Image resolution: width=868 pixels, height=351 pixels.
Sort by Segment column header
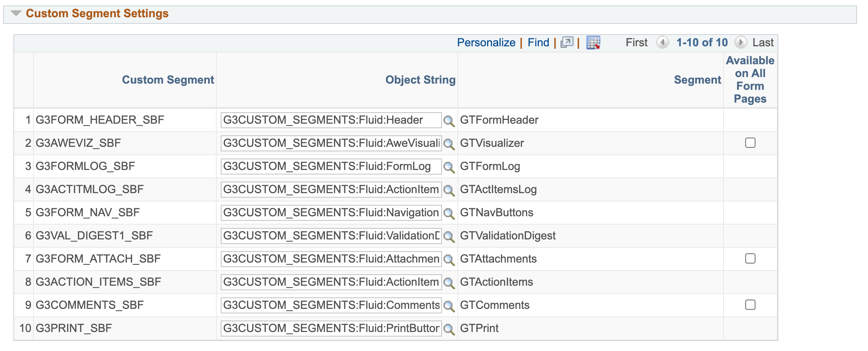click(x=698, y=80)
